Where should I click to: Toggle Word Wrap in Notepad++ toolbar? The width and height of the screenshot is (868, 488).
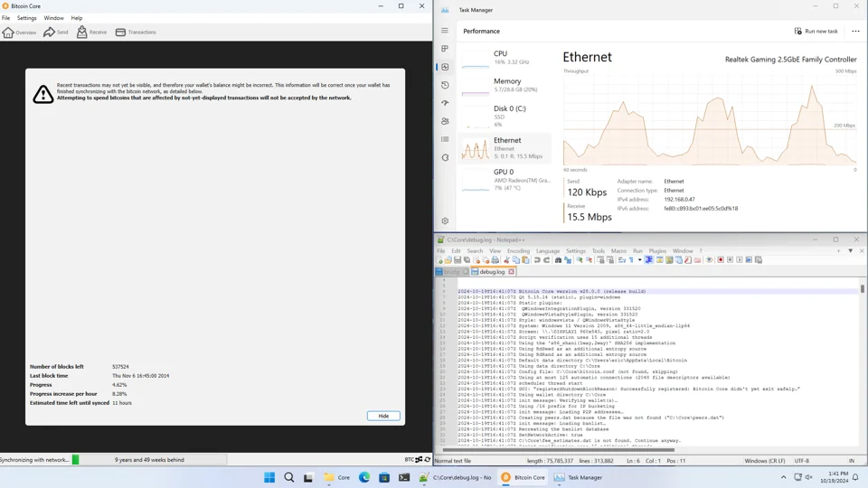click(x=622, y=260)
